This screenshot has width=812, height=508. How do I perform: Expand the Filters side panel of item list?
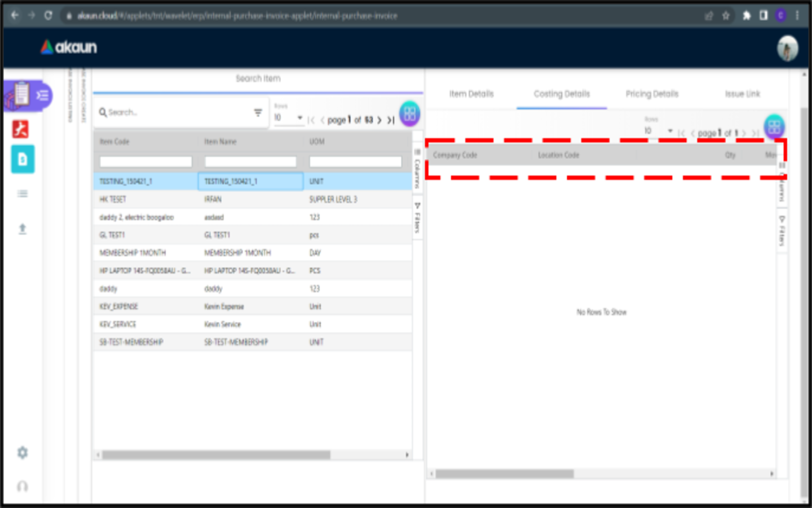(417, 218)
